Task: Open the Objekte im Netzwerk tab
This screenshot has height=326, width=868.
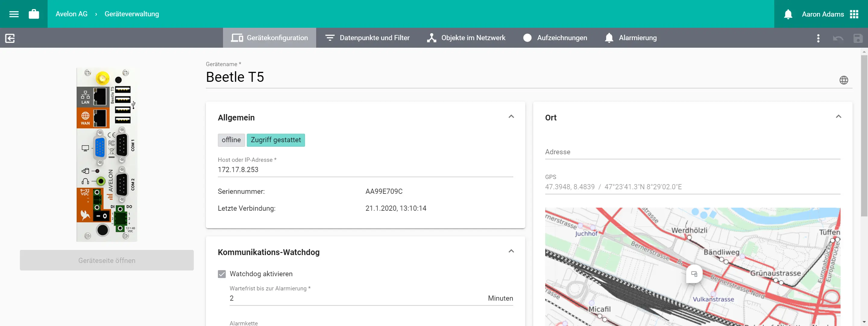Action: pyautogui.click(x=466, y=38)
